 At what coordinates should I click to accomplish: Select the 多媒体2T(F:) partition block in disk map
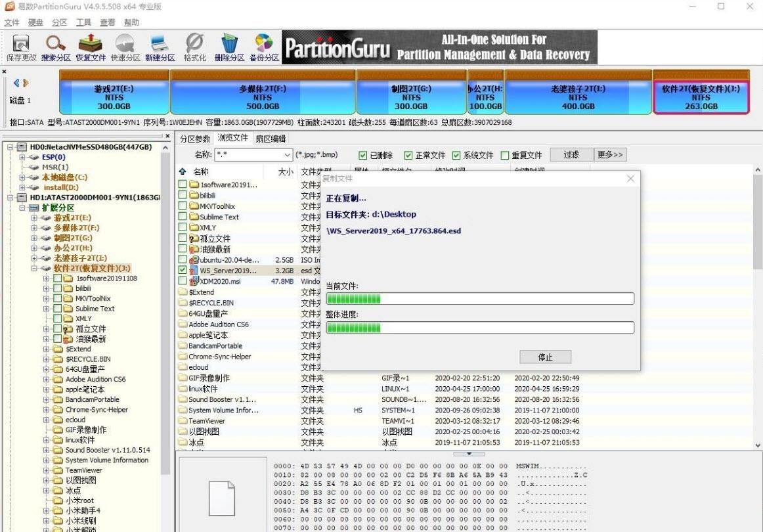pos(263,92)
